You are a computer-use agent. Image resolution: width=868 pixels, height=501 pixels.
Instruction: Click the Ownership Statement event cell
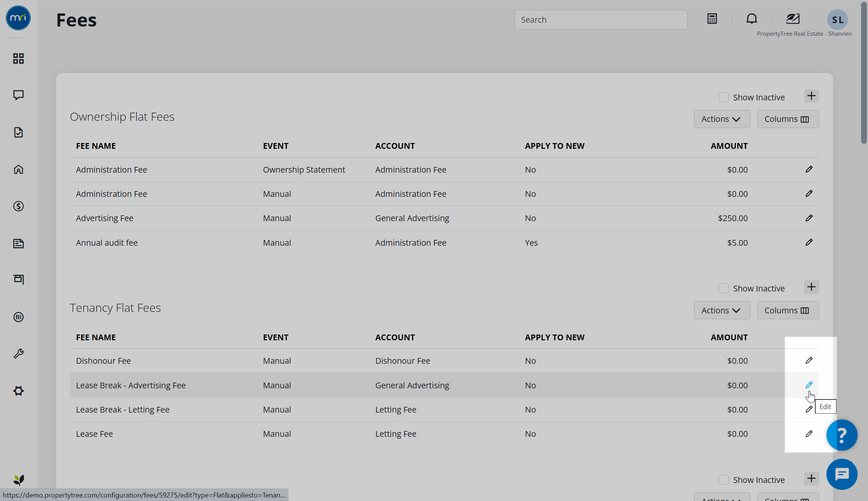pyautogui.click(x=304, y=170)
